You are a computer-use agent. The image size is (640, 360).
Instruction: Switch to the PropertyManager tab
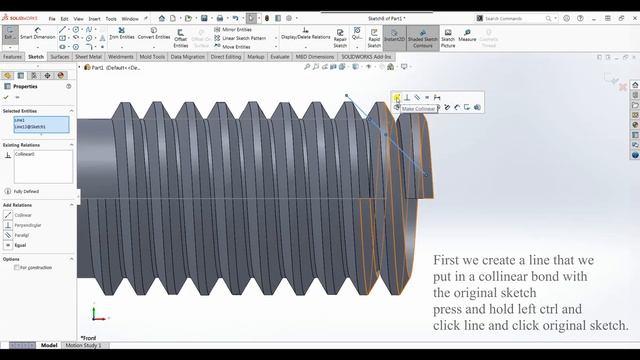click(x=21, y=76)
